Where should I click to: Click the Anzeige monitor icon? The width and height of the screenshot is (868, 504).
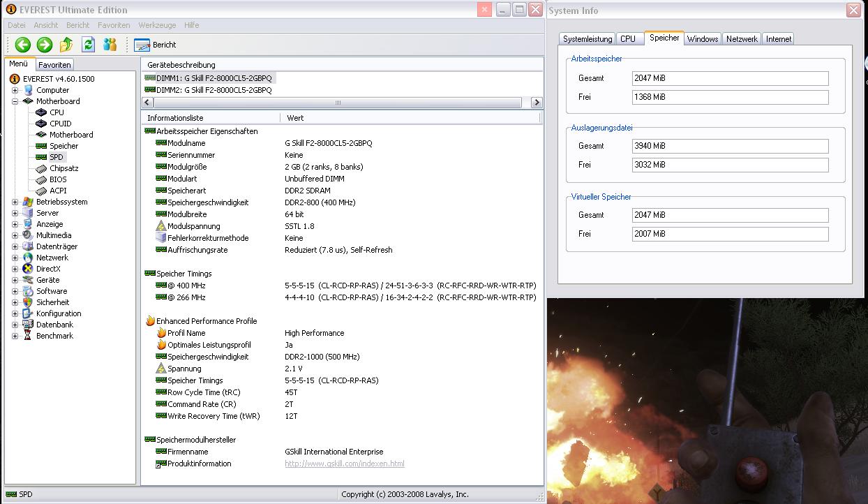tap(28, 224)
